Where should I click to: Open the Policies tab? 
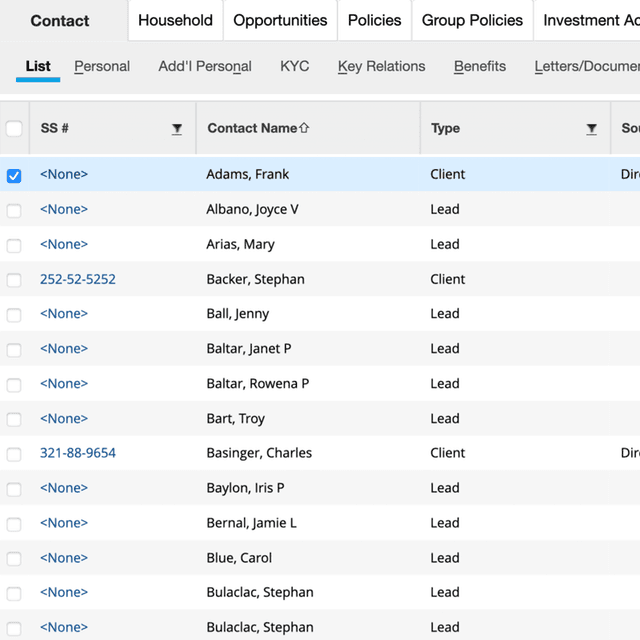374,20
